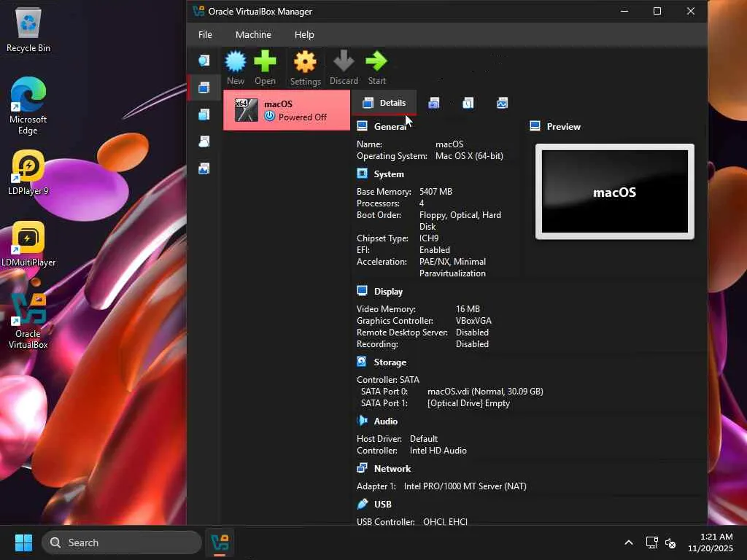Click the Preview section header

[564, 127]
